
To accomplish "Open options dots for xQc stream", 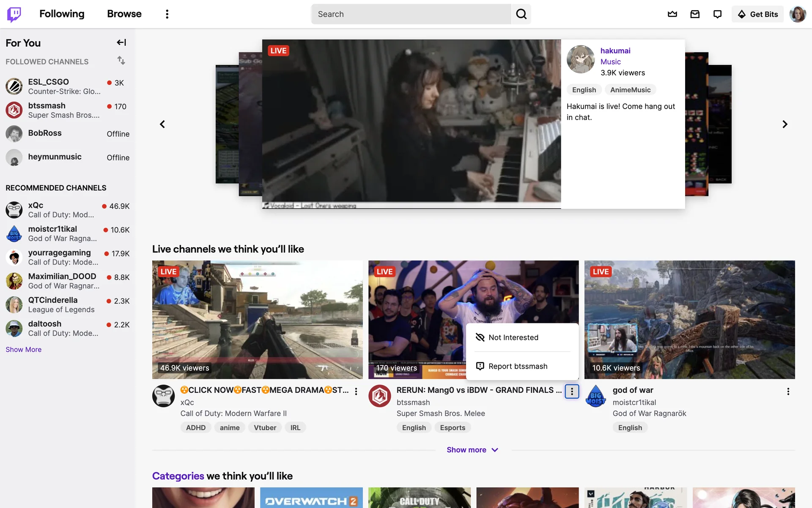I will click(x=356, y=392).
